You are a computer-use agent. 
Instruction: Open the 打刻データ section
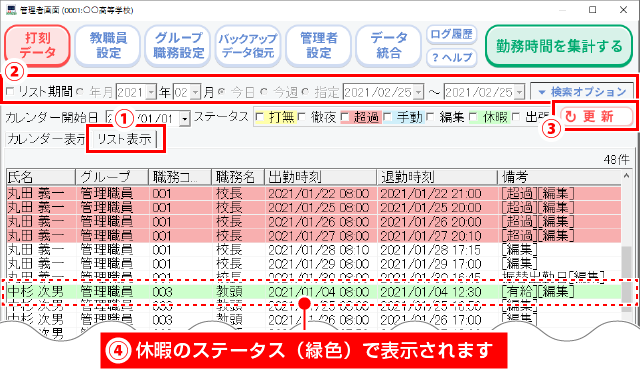pyautogui.click(x=38, y=45)
